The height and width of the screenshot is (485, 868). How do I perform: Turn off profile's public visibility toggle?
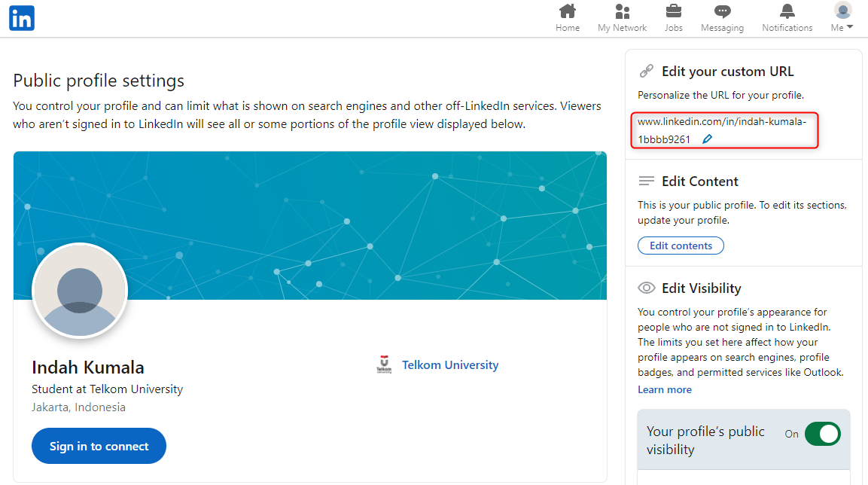coord(823,434)
